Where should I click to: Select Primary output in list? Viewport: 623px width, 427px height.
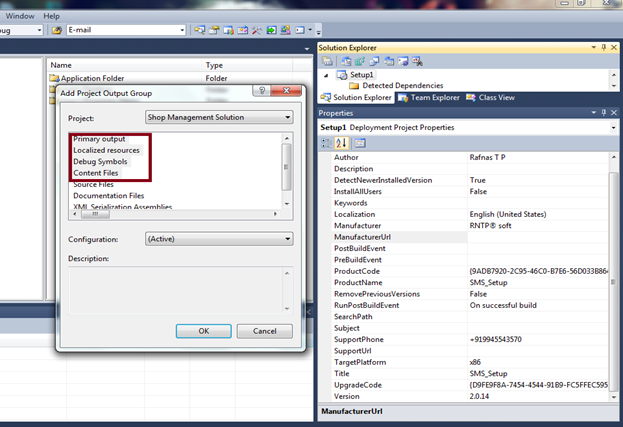coord(99,139)
